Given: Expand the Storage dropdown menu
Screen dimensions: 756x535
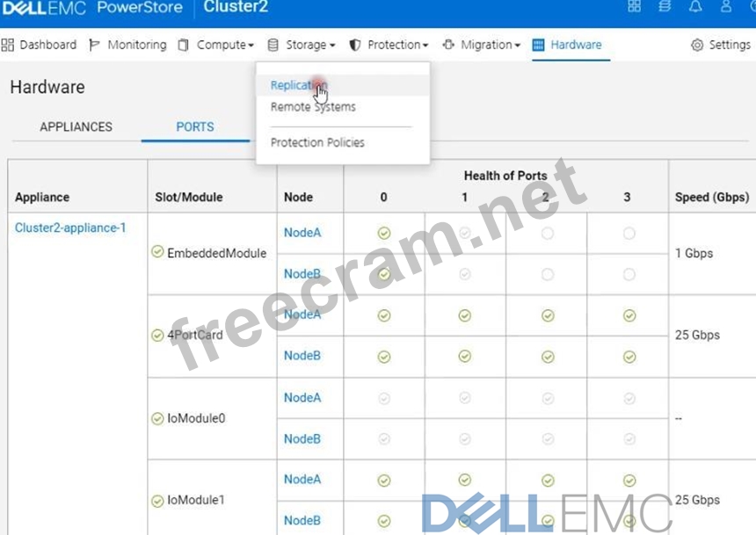Looking at the screenshot, I should click(301, 45).
